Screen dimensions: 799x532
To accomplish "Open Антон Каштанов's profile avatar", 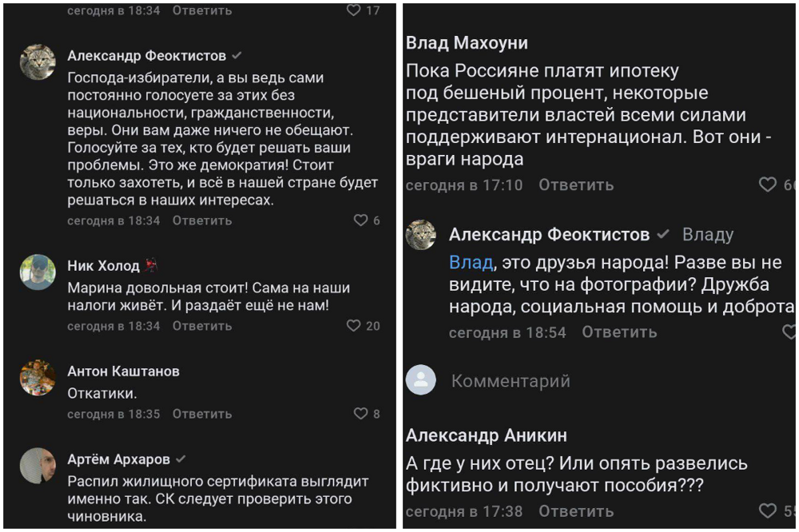I will click(37, 377).
